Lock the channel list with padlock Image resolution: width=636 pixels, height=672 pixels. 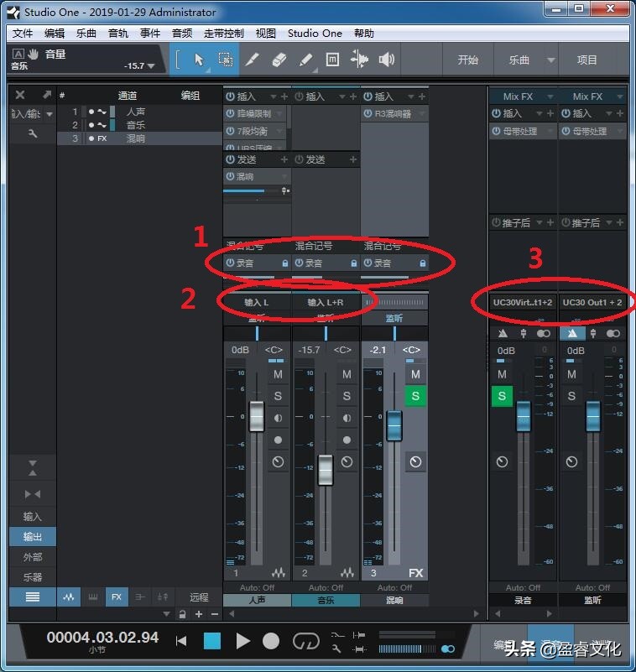[x=182, y=614]
